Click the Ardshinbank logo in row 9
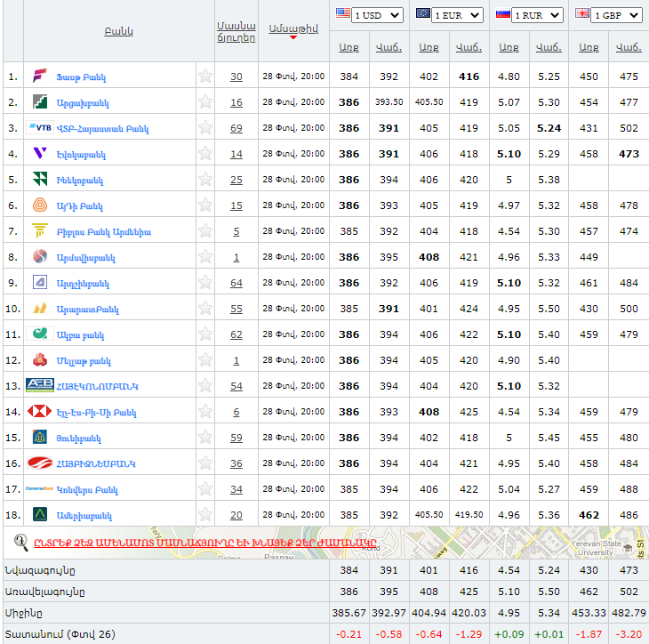649x644 pixels. point(40,283)
